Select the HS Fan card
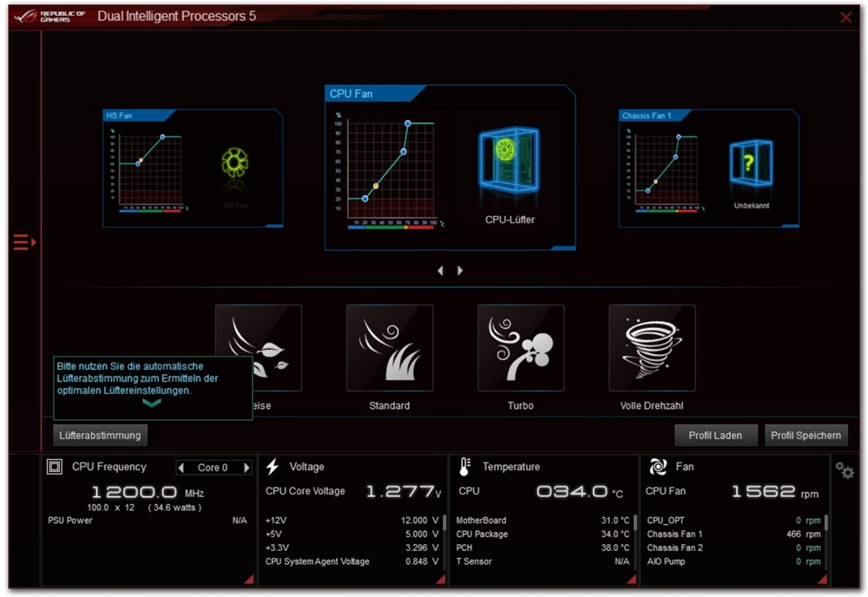Screen dimensions: 868x597 click(x=194, y=168)
